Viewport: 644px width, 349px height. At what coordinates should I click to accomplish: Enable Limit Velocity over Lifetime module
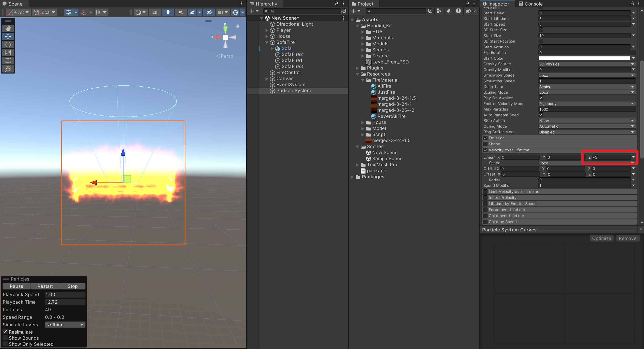(x=485, y=191)
